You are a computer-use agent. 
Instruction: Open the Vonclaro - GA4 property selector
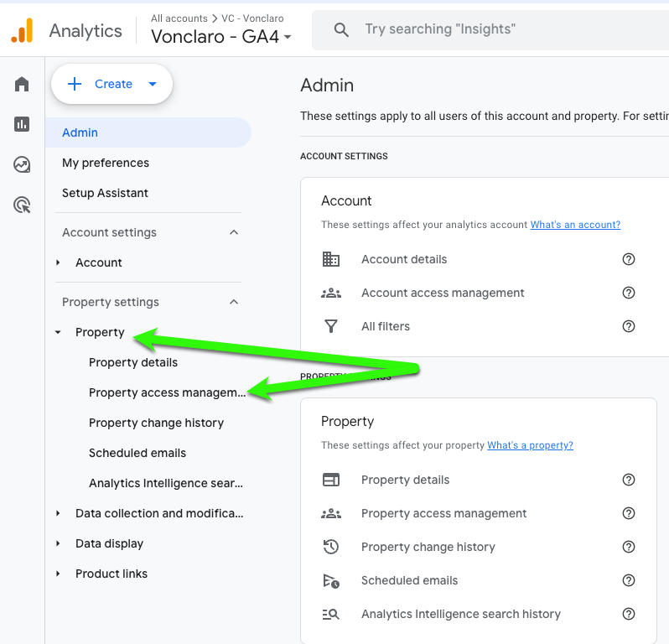(221, 37)
